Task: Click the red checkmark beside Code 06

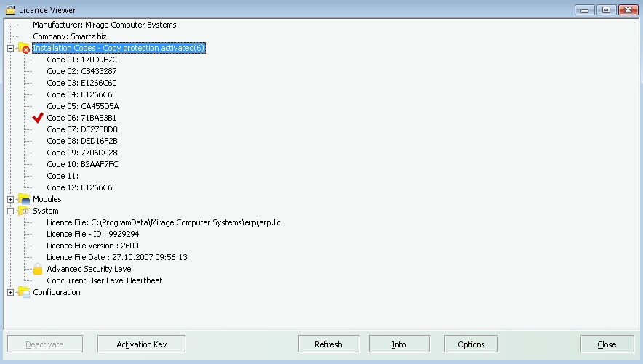Action: click(x=39, y=118)
